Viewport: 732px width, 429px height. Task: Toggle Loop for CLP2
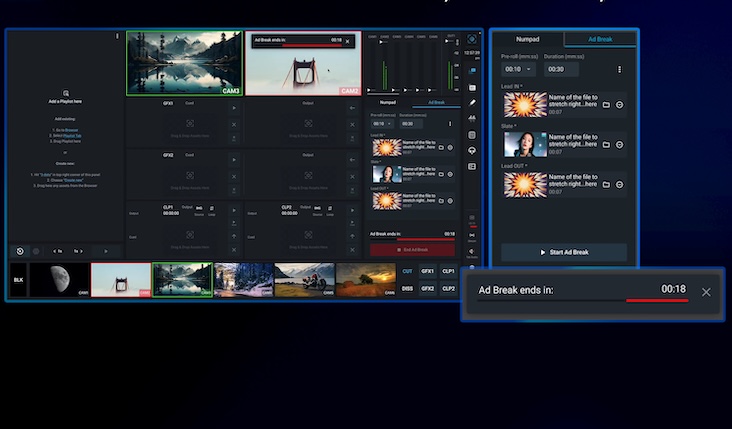click(x=330, y=208)
